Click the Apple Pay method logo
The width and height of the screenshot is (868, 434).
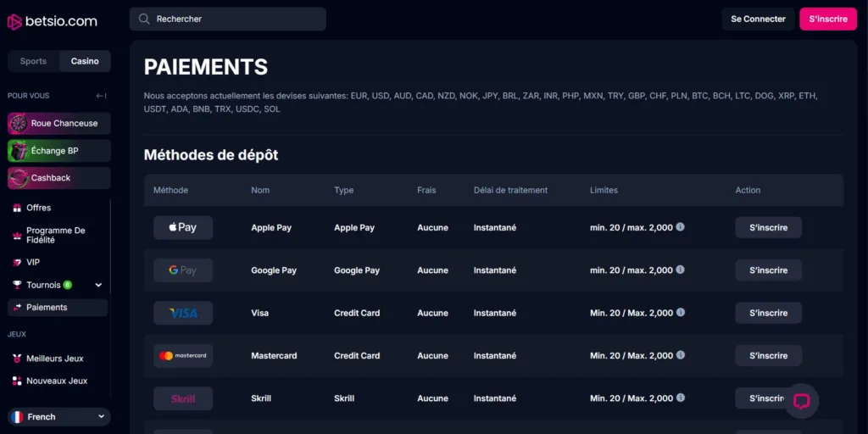pos(183,228)
